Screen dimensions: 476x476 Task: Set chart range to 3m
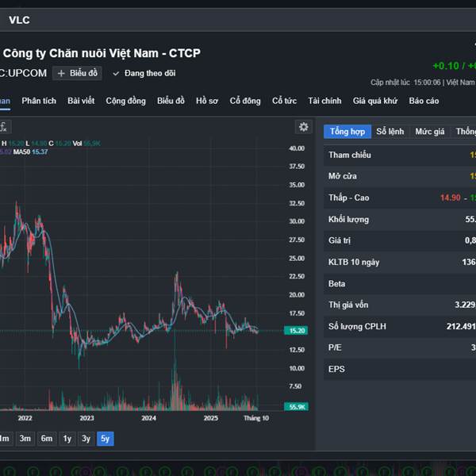(25, 439)
